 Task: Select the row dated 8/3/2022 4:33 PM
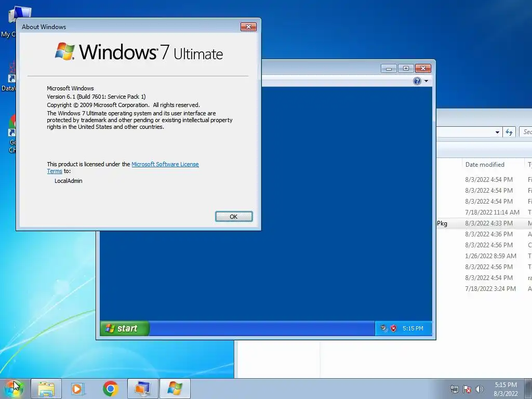pos(484,223)
